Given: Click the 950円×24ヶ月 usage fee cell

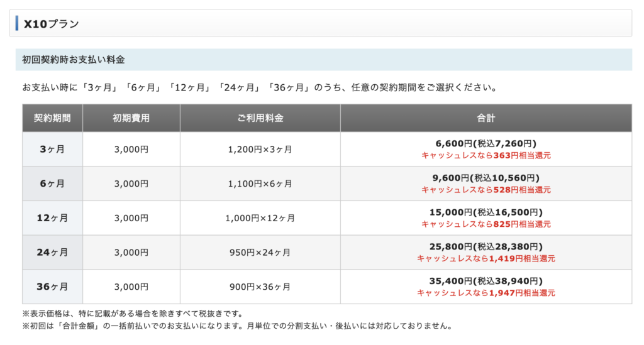Looking at the screenshot, I should pyautogui.click(x=260, y=252).
